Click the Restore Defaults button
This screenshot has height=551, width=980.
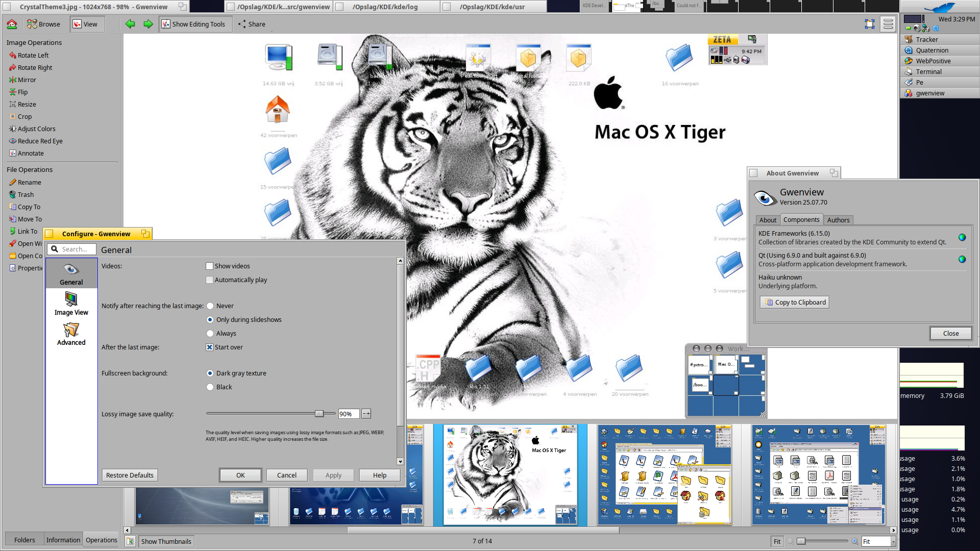tap(130, 475)
